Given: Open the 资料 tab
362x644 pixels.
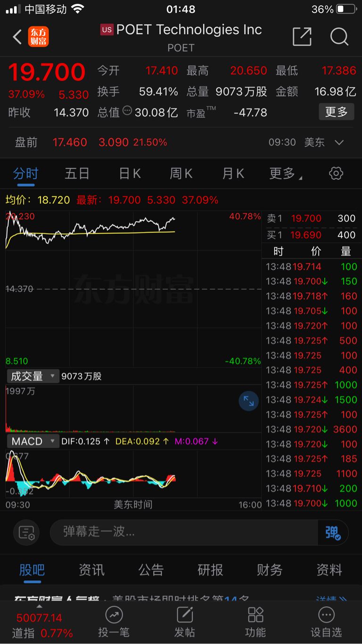Looking at the screenshot, I should (329, 570).
